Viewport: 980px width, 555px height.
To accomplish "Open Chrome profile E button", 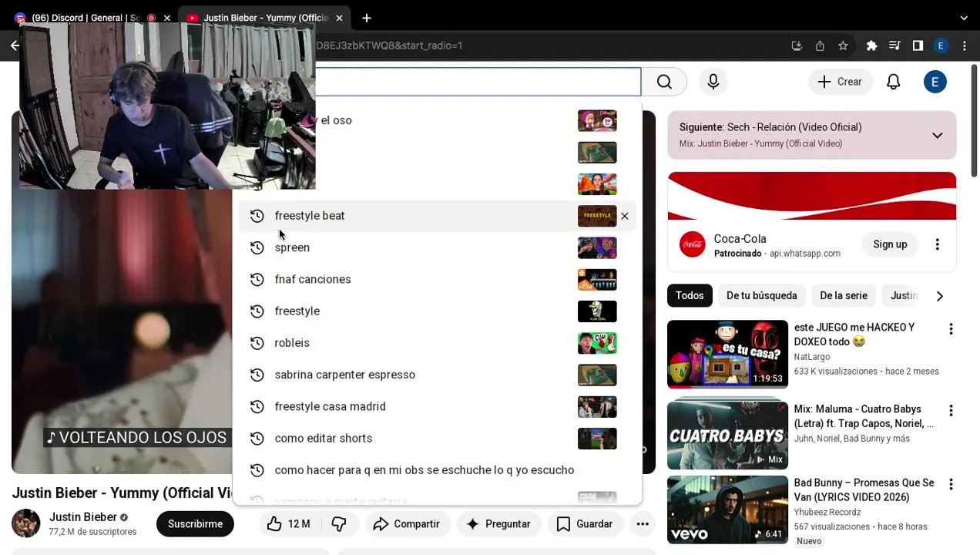I will (941, 45).
